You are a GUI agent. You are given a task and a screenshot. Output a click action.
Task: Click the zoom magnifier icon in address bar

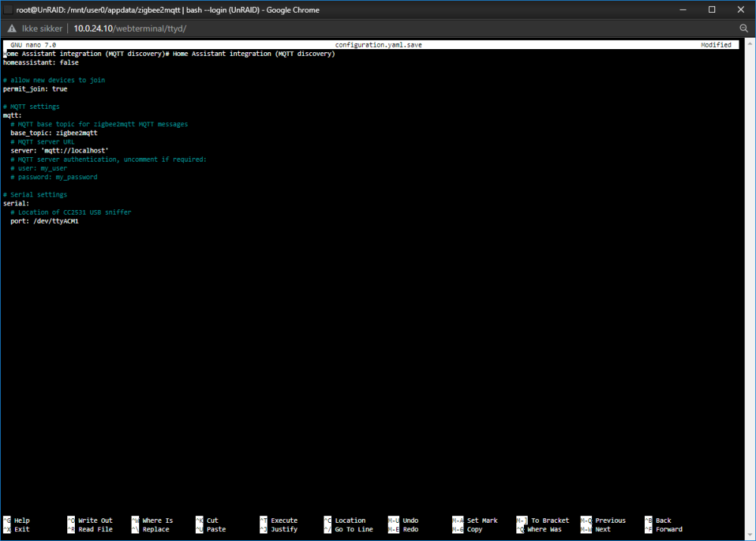[744, 29]
